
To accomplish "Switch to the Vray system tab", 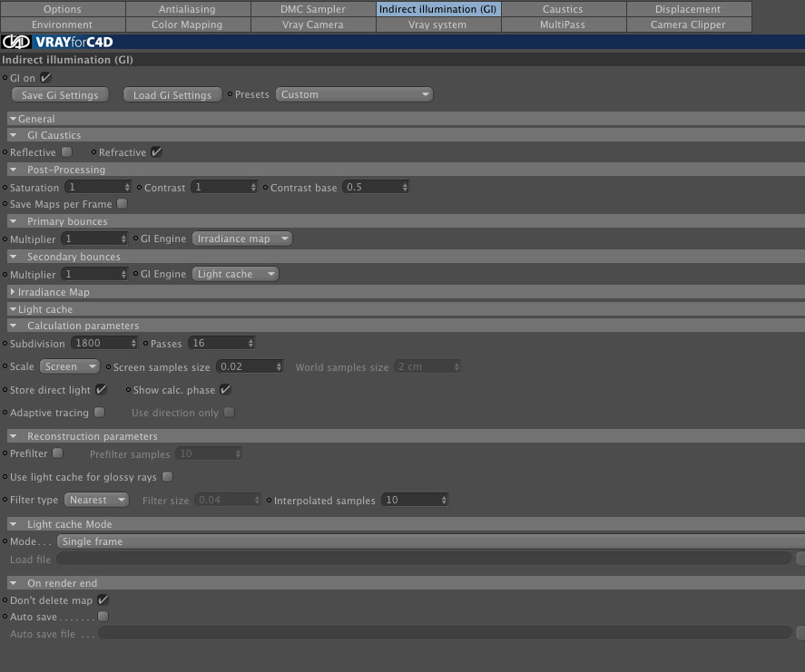I will pos(438,24).
